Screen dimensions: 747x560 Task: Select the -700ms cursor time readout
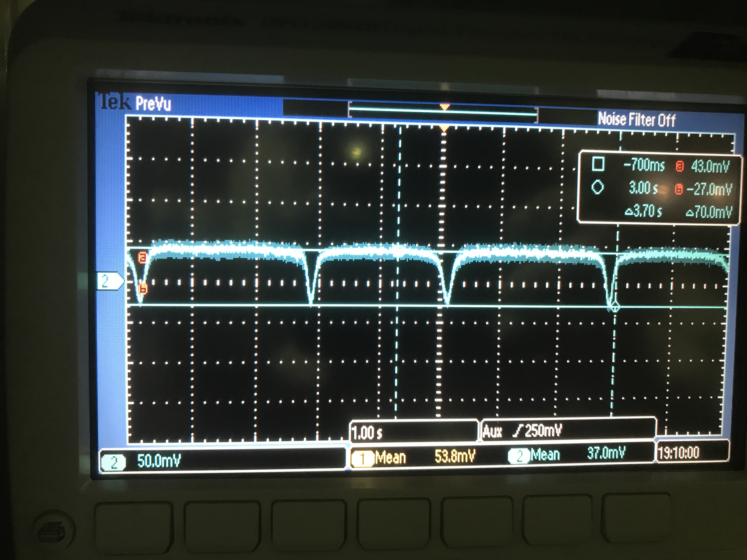click(x=644, y=165)
